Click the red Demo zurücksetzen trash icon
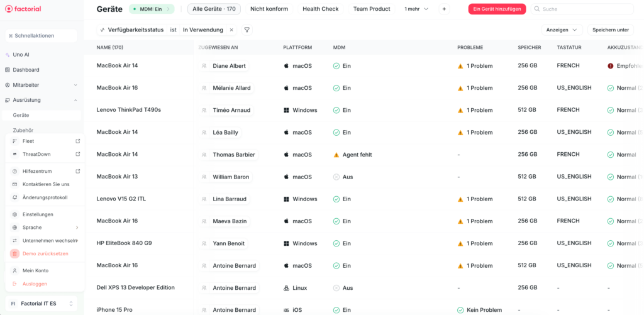The image size is (644, 315). coord(15,253)
